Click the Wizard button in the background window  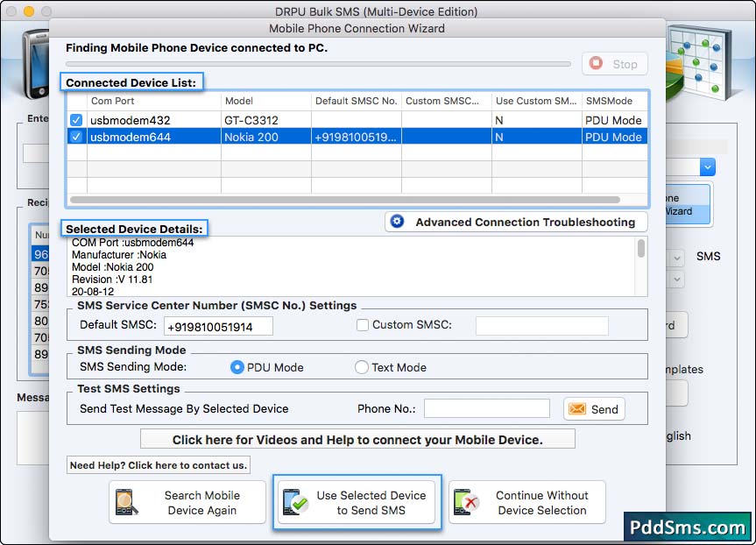(688, 204)
